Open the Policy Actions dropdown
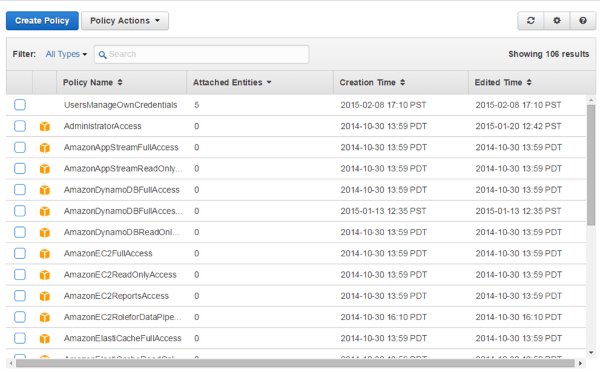This screenshot has width=600, height=374. point(125,21)
